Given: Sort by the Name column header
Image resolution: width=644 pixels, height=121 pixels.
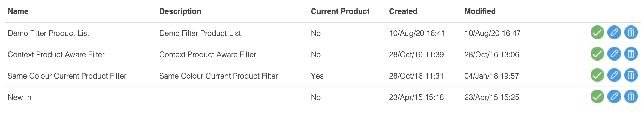Looking at the screenshot, I should tap(18, 11).
